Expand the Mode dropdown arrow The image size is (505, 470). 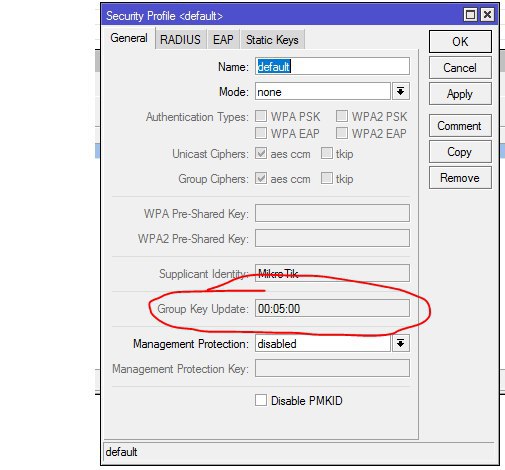click(401, 91)
